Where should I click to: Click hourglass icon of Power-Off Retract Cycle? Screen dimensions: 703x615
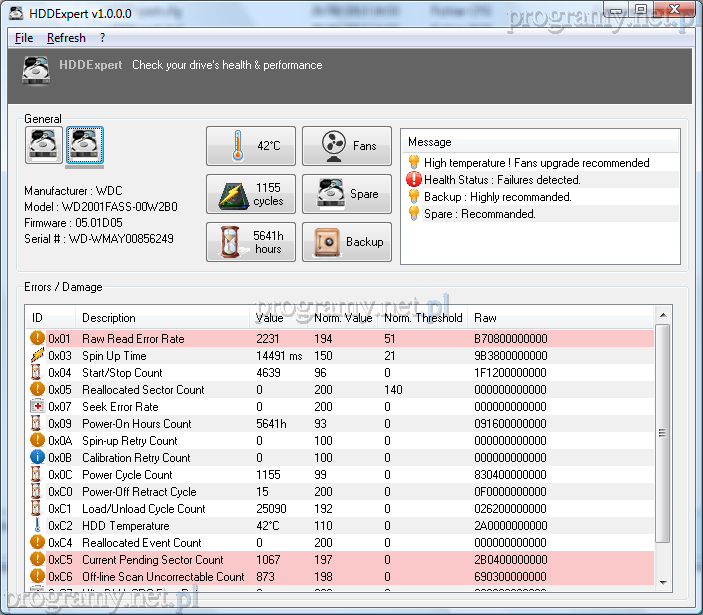pos(36,491)
